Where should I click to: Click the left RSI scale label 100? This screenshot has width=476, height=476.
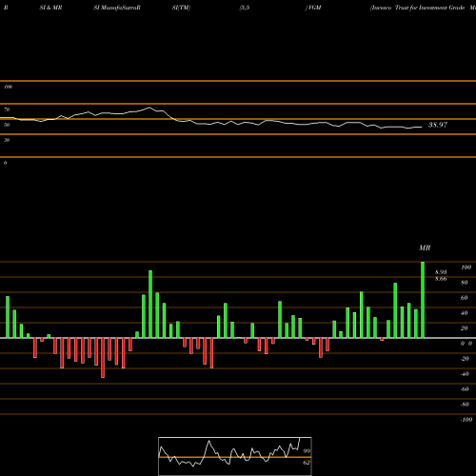click(x=8, y=87)
